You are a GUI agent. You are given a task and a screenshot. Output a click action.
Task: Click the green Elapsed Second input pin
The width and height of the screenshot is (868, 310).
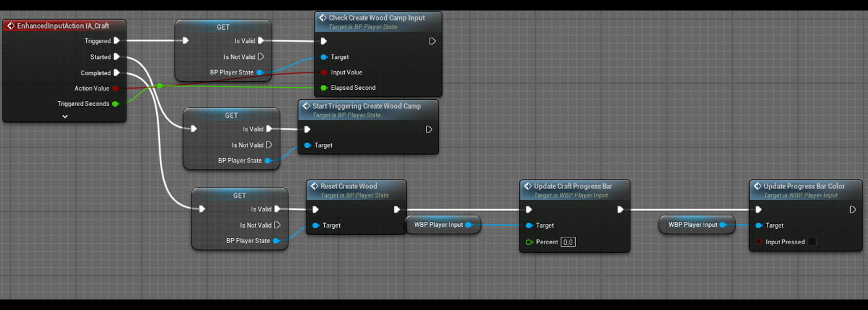[x=324, y=88]
